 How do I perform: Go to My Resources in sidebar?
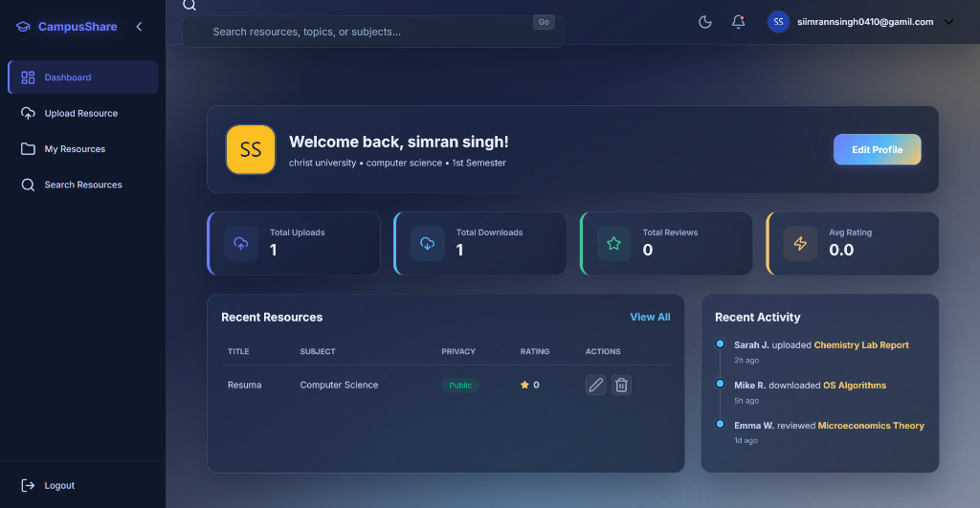[x=75, y=149]
